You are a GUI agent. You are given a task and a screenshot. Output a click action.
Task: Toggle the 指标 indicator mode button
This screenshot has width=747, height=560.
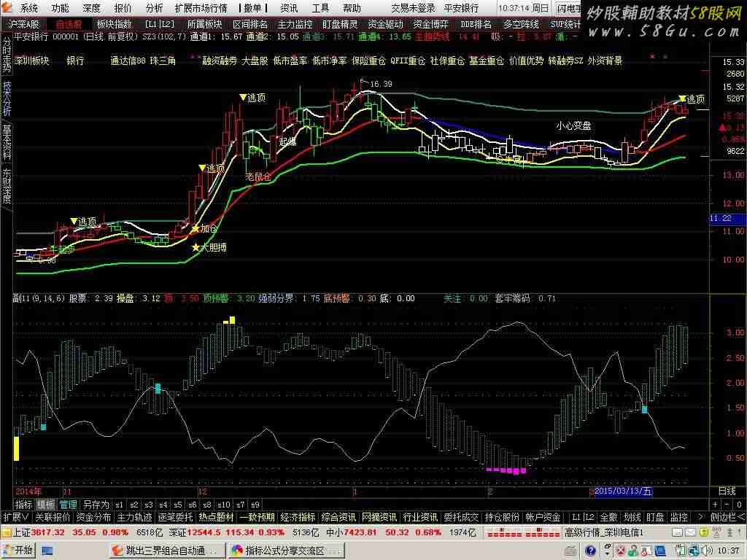click(x=24, y=504)
